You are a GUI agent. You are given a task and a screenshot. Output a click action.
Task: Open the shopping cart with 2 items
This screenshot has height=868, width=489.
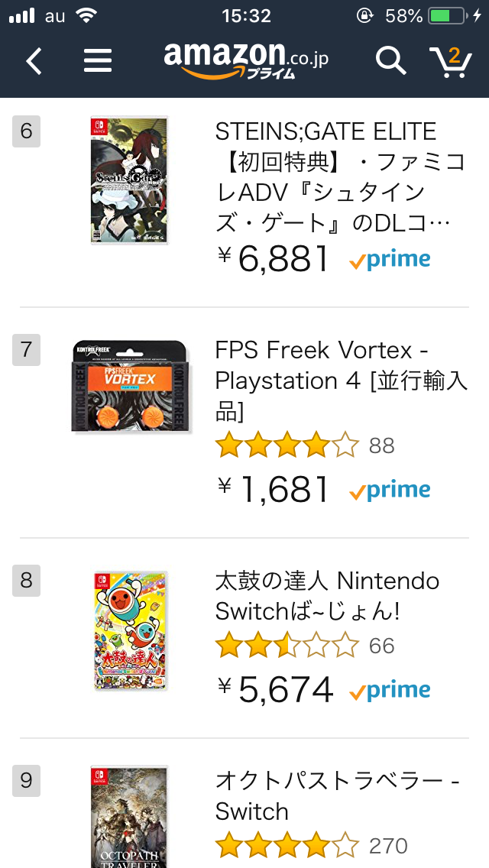click(x=452, y=61)
